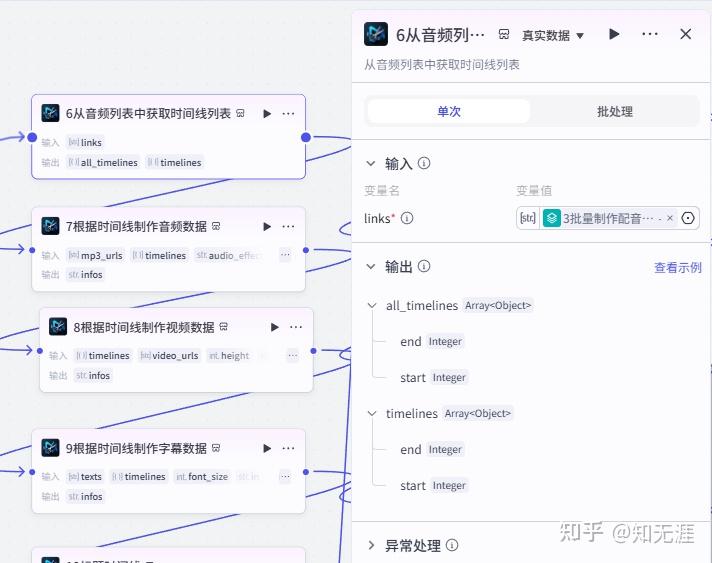
Task: Click all_timelines Array<Object> type label
Action: 498,306
